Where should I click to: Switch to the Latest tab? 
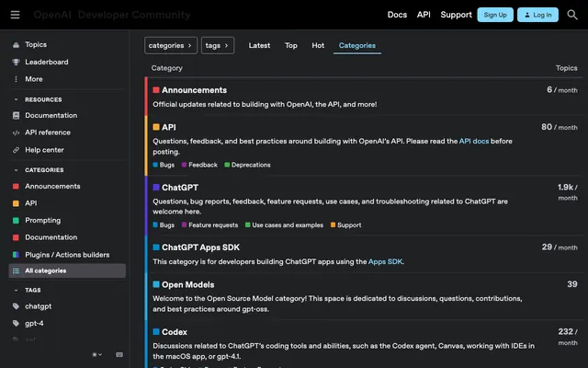click(259, 45)
